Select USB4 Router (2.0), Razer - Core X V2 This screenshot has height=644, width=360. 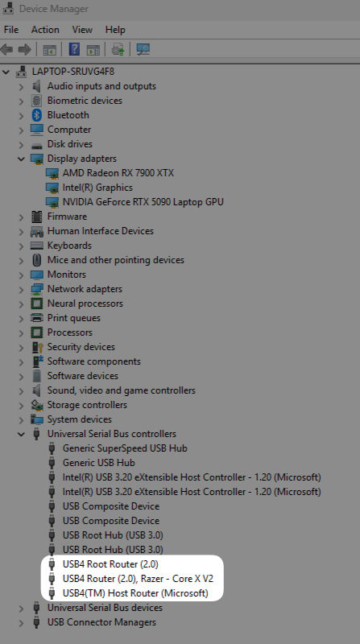138,579
